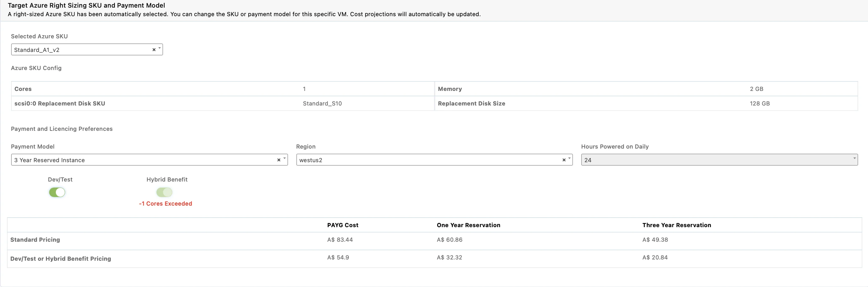Clear the selected Azure SKU Standard_A1_v2

(154, 50)
